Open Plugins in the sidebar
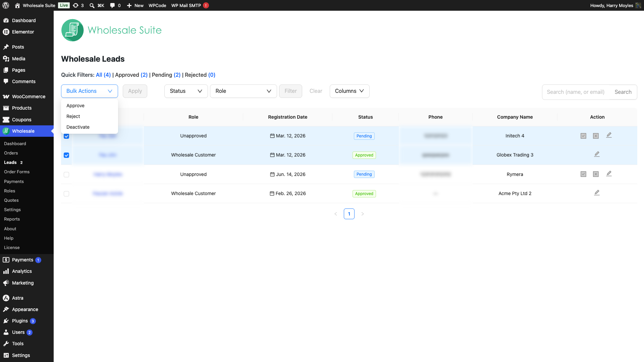 click(27, 321)
